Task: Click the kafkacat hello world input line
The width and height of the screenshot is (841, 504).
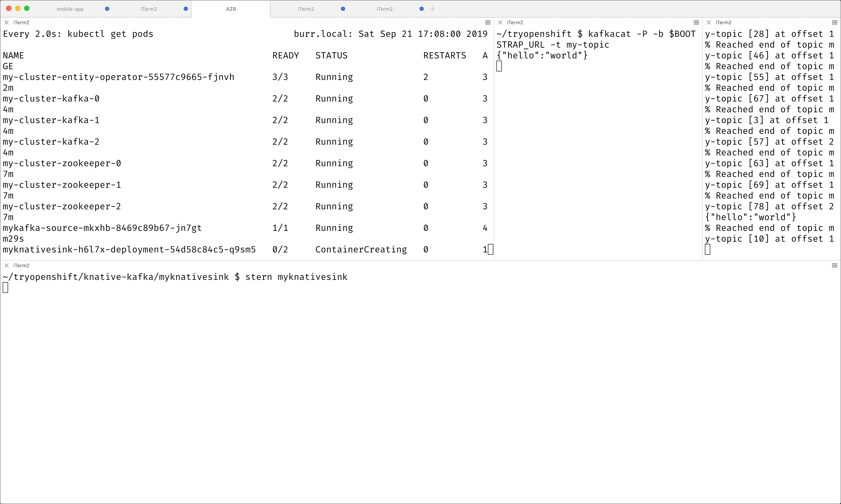Action: (x=542, y=55)
